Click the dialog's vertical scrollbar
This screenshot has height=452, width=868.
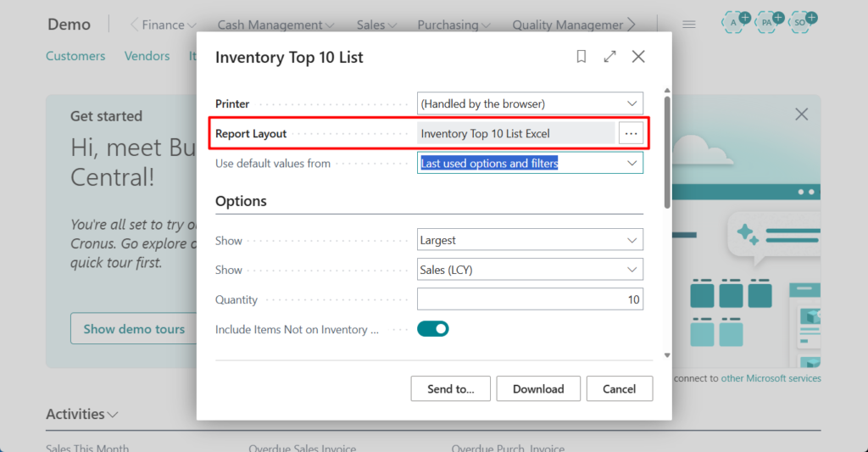(x=667, y=153)
